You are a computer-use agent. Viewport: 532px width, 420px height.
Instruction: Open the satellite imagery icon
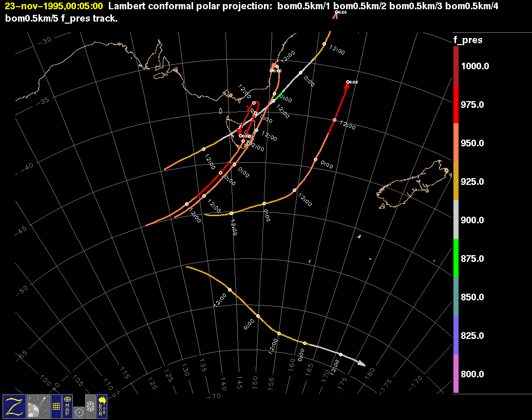click(37, 406)
